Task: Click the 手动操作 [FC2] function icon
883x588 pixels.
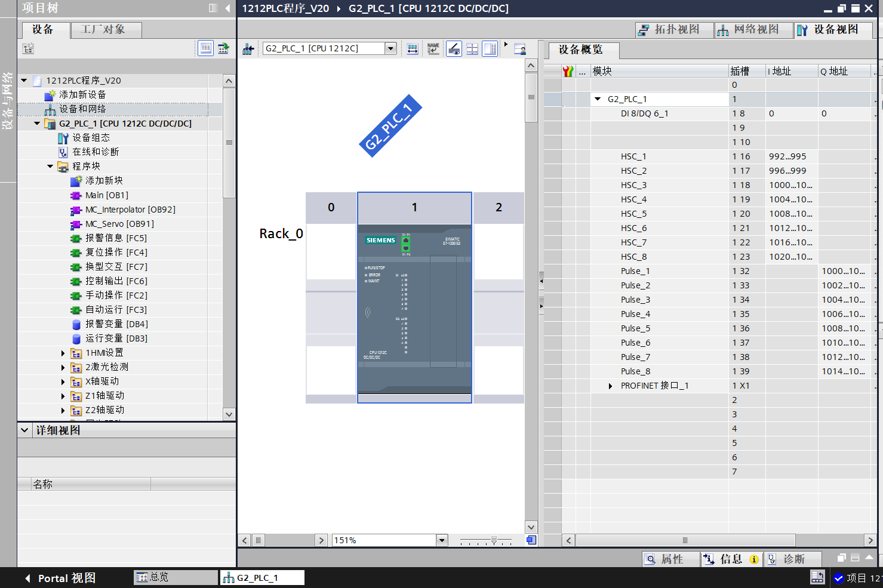Action: click(76, 295)
